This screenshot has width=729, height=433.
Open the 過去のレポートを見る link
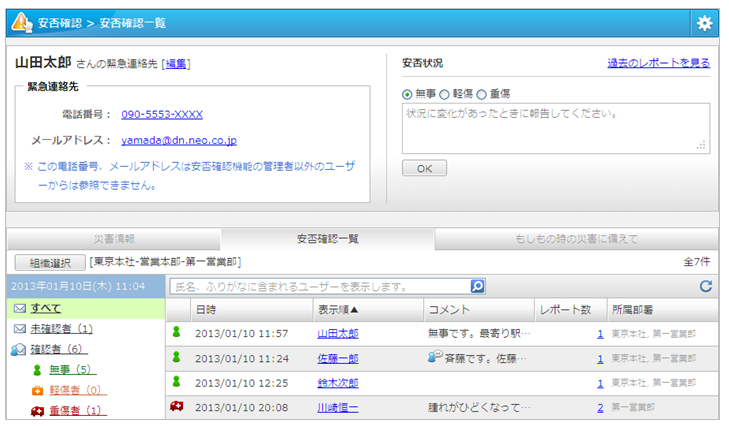coord(658,63)
